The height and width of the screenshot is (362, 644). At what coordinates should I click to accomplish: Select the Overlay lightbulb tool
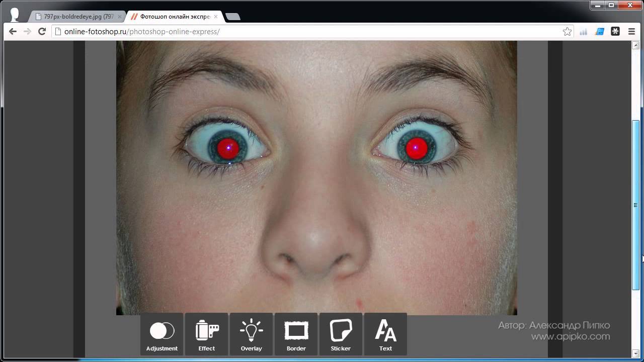(x=251, y=334)
